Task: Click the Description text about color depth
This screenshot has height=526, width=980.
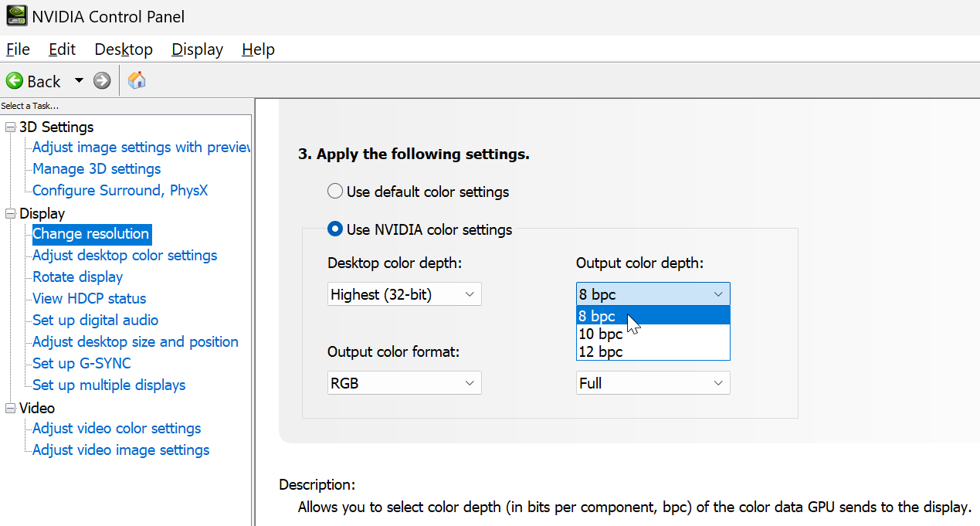Action: pyautogui.click(x=634, y=507)
